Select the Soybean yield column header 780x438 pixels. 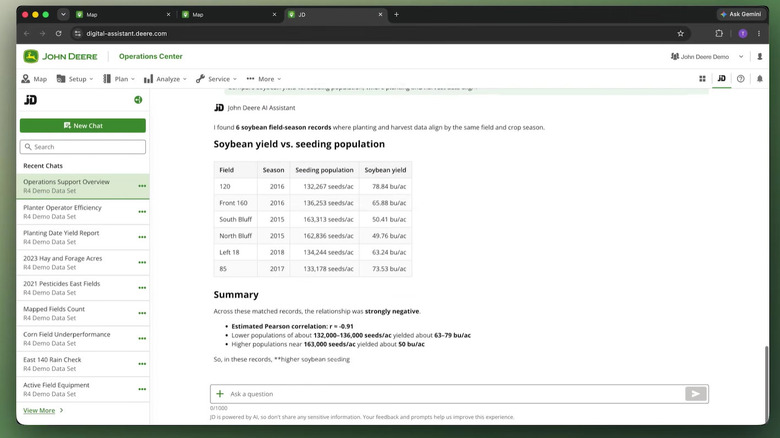385,170
